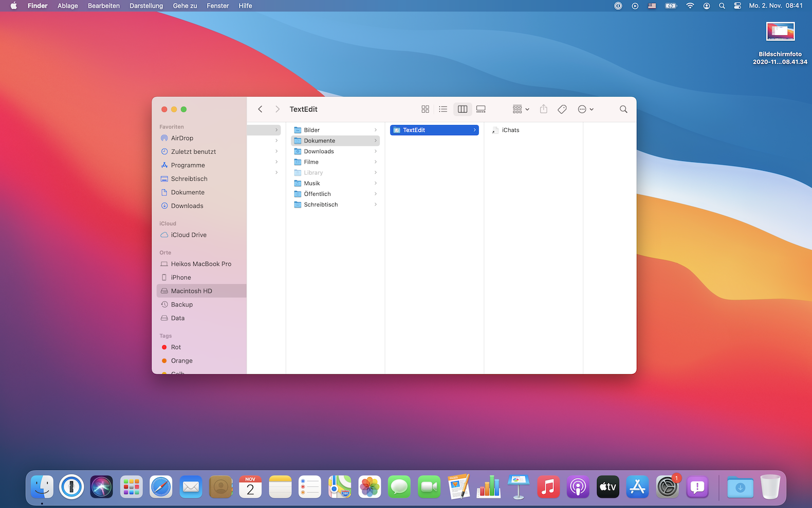Open the Action ellipsis dropdown menu
The width and height of the screenshot is (812, 508).
coord(585,109)
